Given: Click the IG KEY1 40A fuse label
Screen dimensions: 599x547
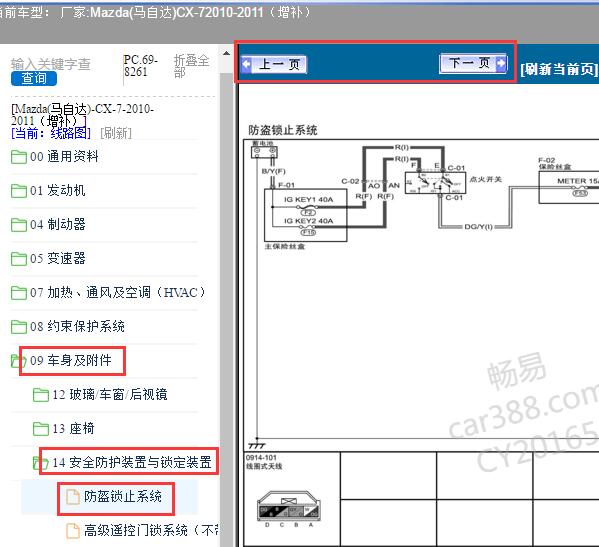Looking at the screenshot, I should (x=308, y=199).
